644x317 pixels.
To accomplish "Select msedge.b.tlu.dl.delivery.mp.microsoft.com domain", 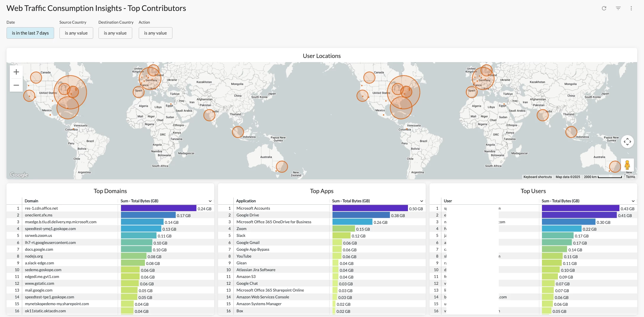I will [x=61, y=222].
